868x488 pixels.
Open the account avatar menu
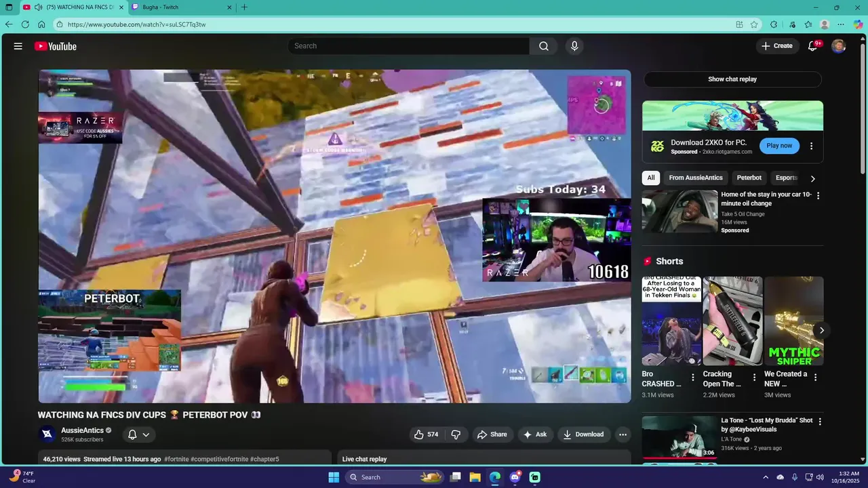[839, 46]
